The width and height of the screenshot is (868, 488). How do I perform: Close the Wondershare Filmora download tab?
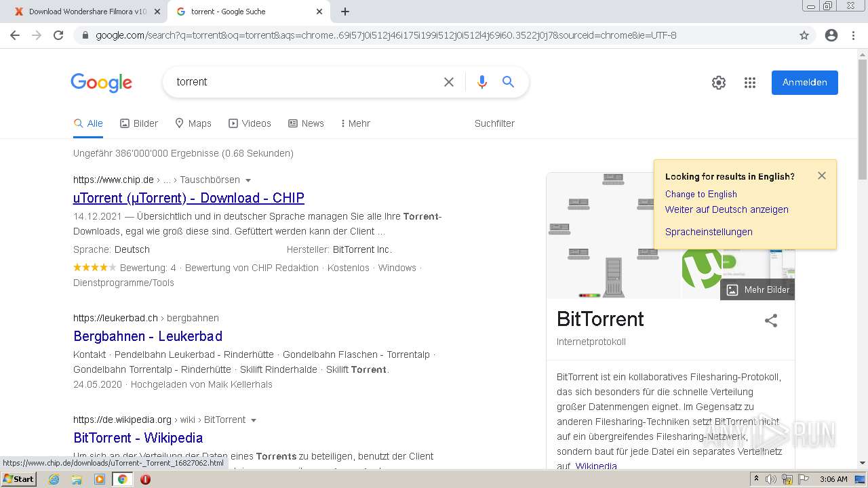click(x=157, y=12)
